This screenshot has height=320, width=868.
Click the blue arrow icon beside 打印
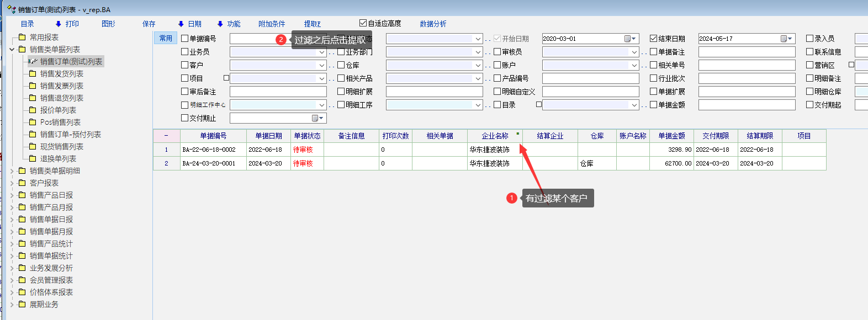59,24
